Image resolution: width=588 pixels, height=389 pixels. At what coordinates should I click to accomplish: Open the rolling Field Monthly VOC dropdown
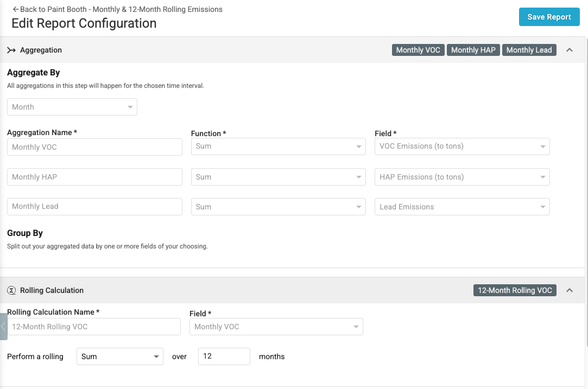276,327
